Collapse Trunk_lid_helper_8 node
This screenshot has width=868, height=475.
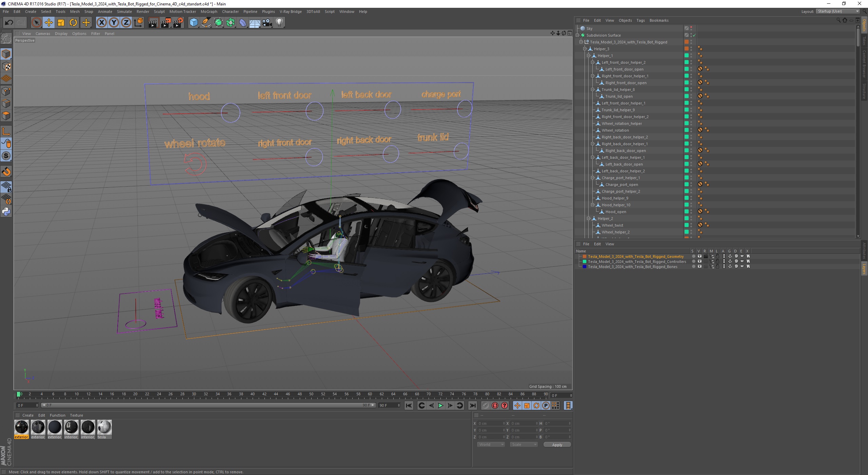(x=593, y=90)
